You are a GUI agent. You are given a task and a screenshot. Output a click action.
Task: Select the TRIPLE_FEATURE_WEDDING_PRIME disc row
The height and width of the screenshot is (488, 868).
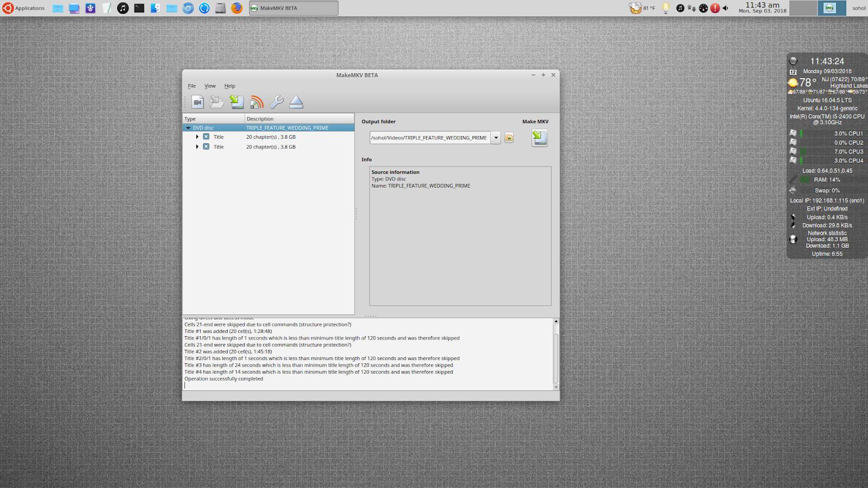point(268,128)
